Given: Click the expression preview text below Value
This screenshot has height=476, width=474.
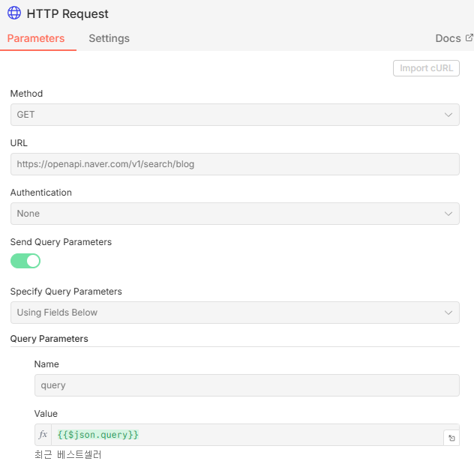Looking at the screenshot, I should [x=67, y=455].
